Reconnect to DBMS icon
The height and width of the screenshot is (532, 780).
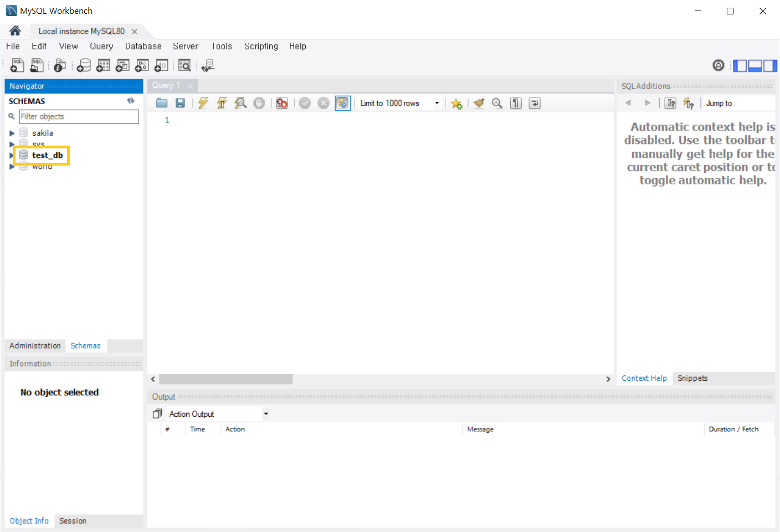pyautogui.click(x=208, y=65)
